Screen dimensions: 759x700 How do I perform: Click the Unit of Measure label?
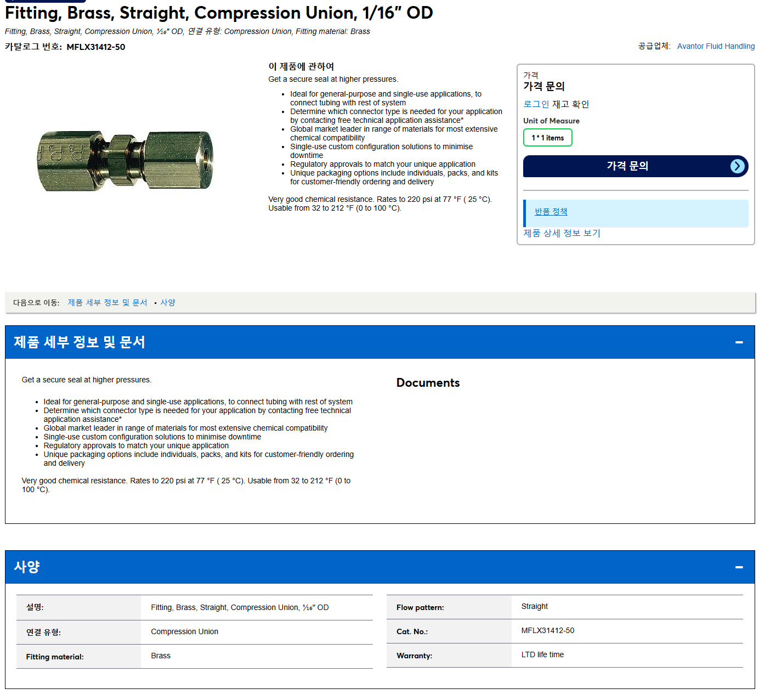point(551,121)
